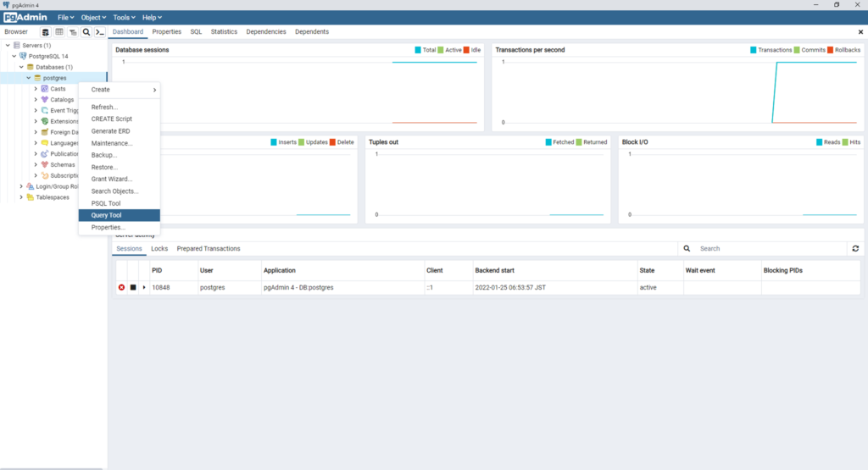
Task: Switch to the Locks tab
Action: point(159,249)
